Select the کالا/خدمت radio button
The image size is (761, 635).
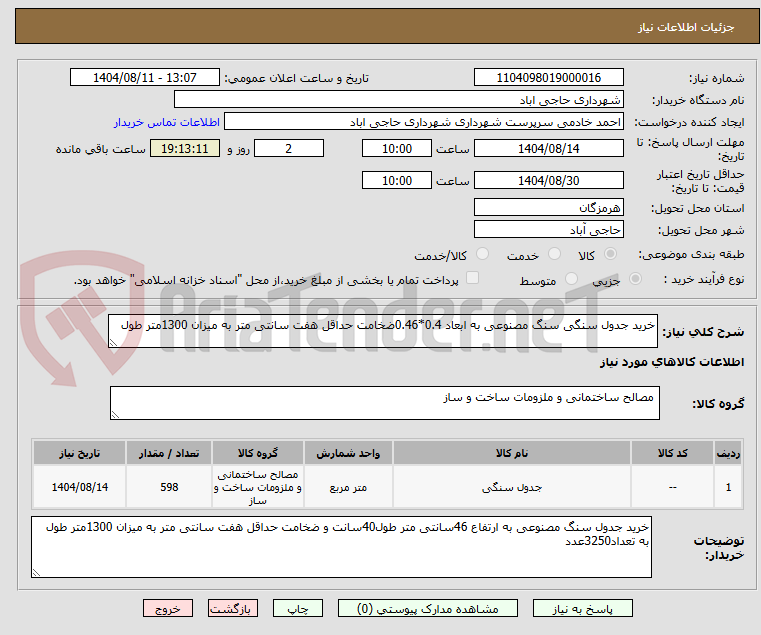pos(482,254)
